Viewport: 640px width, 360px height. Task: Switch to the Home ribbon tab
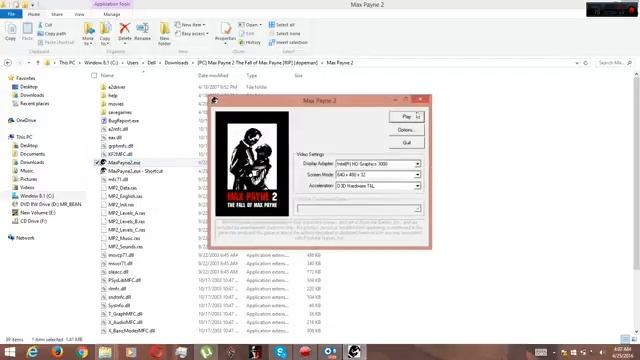(34, 14)
